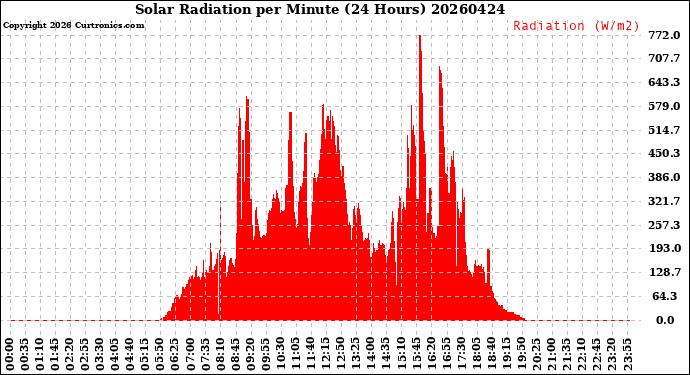The height and width of the screenshot is (375, 690).
Task: Select the y-axis value 257.3
Action: [664, 225]
